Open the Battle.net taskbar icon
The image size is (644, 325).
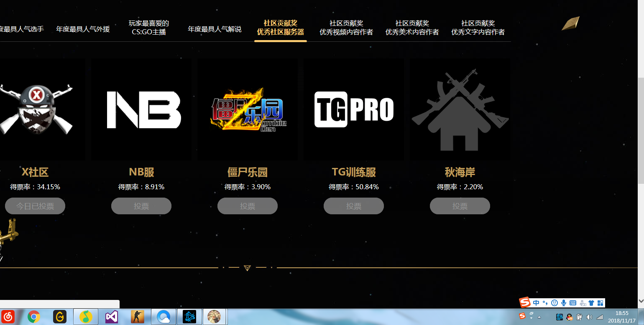tap(189, 317)
